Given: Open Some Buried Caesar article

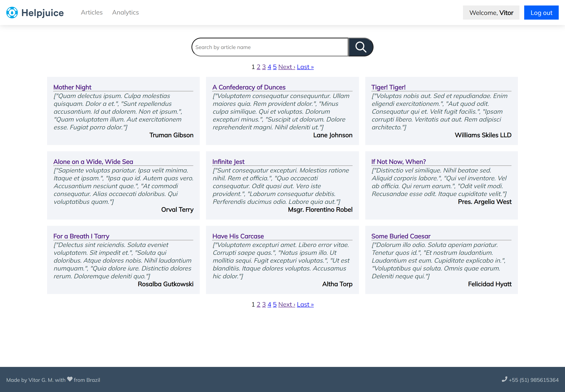Looking at the screenshot, I should [x=401, y=236].
